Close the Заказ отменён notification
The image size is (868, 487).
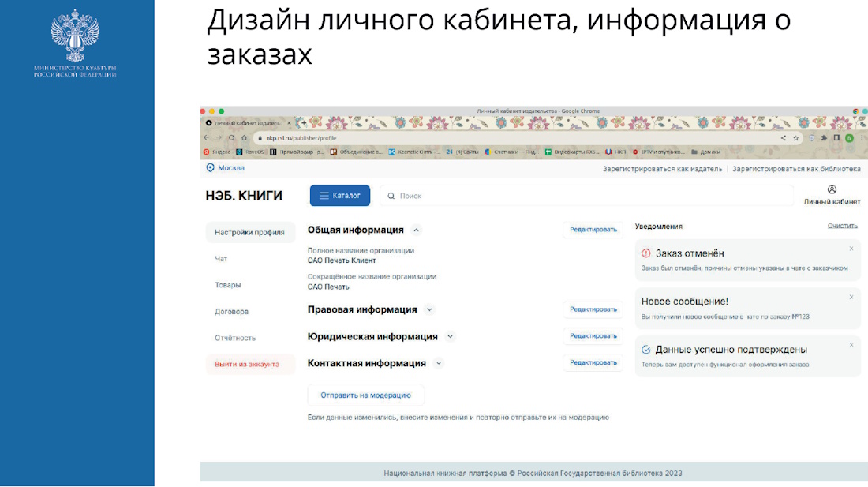click(851, 249)
